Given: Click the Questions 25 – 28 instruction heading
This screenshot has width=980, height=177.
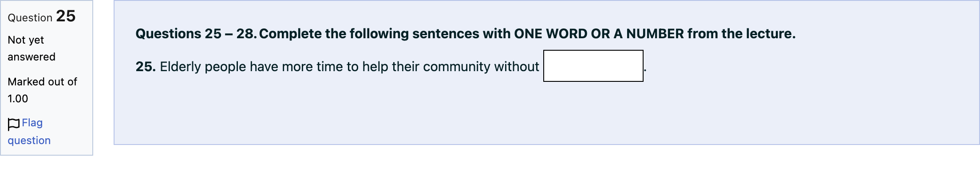Looking at the screenshot, I should click(x=466, y=33).
